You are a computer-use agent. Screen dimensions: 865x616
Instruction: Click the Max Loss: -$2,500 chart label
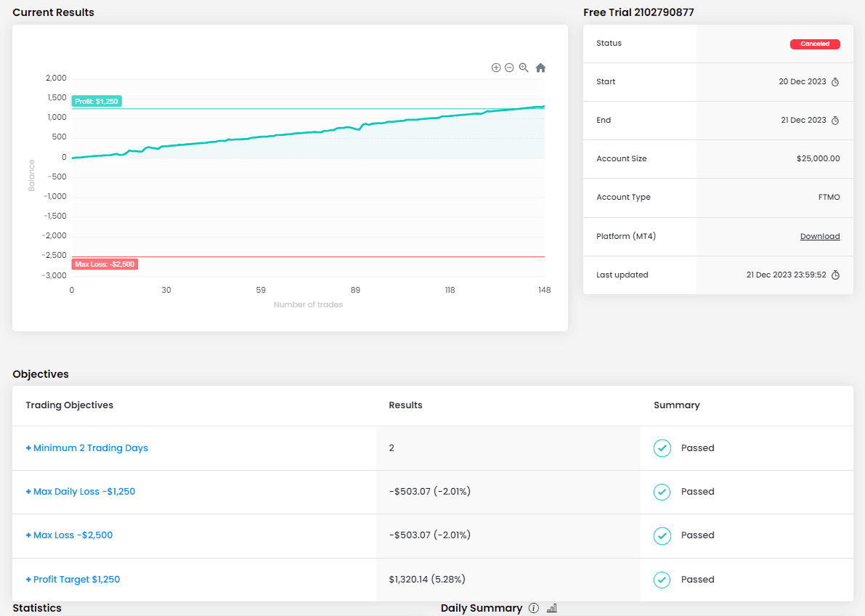point(105,264)
